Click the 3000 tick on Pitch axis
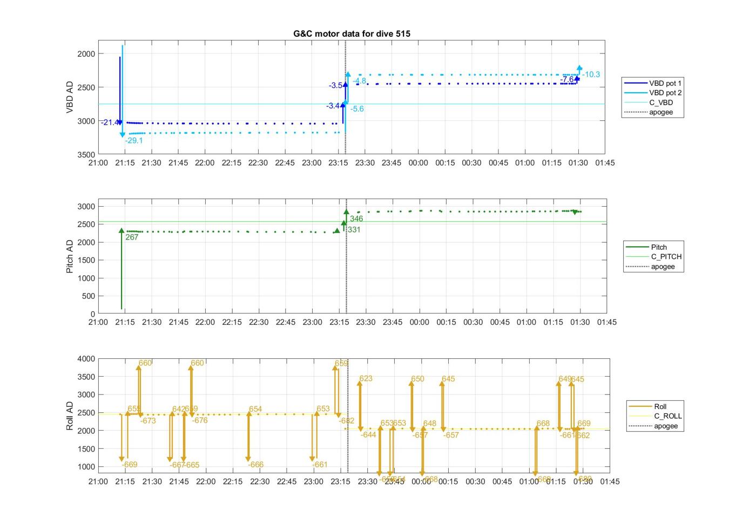 tap(86, 207)
